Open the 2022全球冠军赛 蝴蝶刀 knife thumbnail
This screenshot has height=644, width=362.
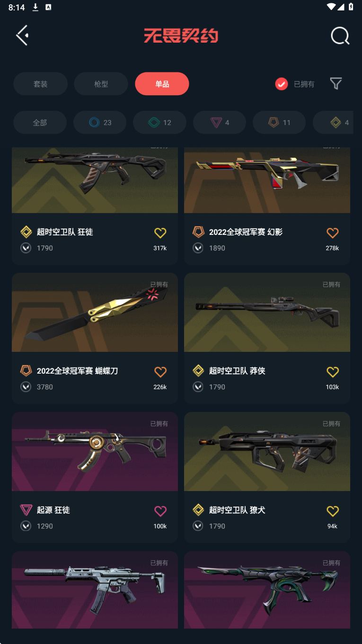click(x=95, y=313)
